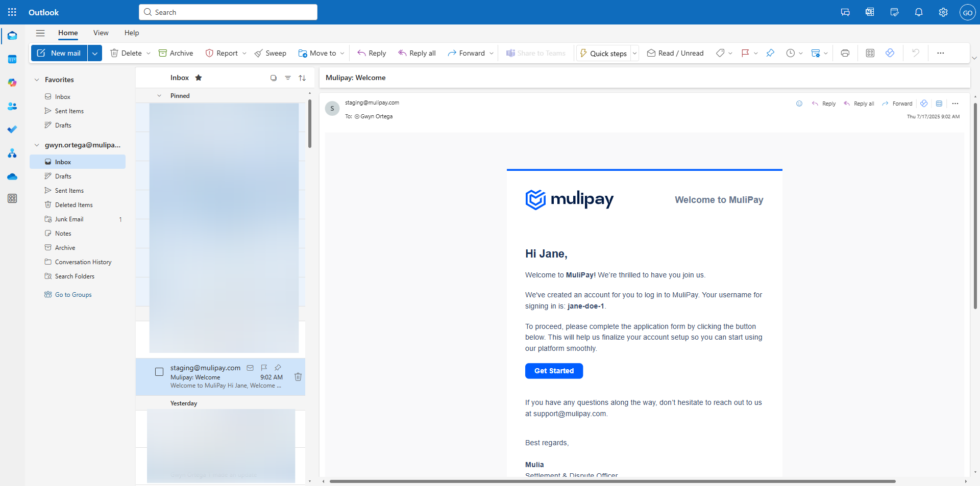Toggle select-all messages icon in Inbox header
Image resolution: width=980 pixels, height=486 pixels.
pyautogui.click(x=274, y=78)
